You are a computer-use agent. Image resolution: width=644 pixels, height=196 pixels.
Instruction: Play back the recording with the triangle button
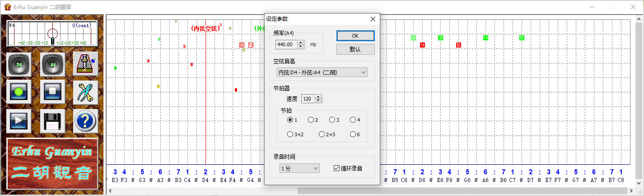(19, 121)
